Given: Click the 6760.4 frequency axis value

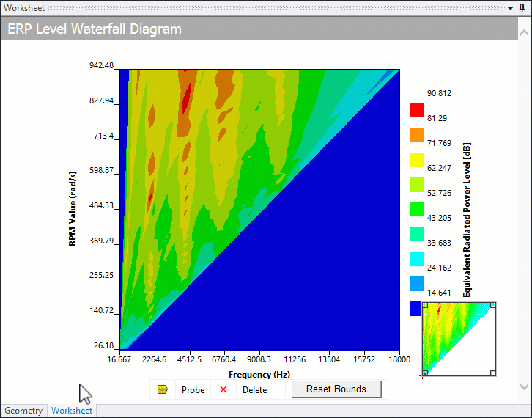Looking at the screenshot, I should [x=224, y=359].
